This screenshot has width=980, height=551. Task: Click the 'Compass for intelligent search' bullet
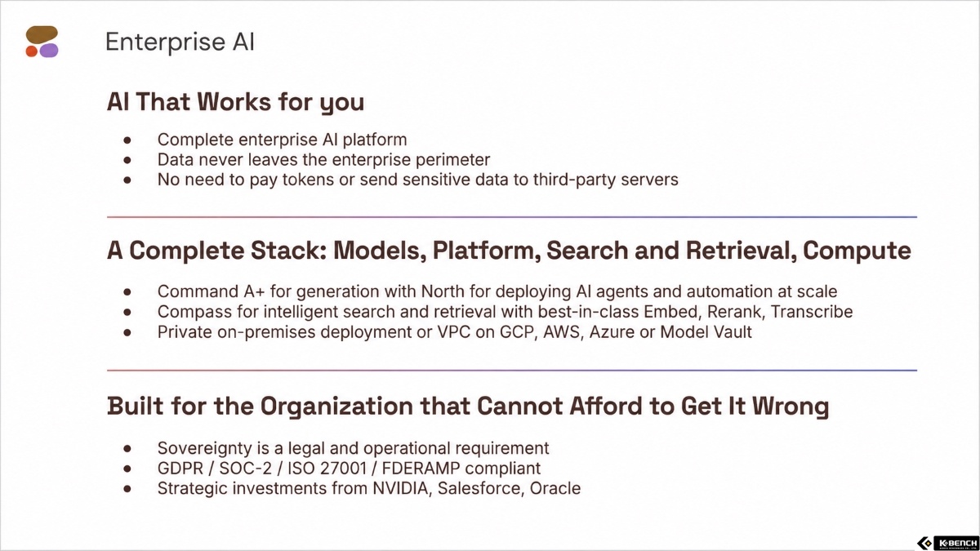505,311
